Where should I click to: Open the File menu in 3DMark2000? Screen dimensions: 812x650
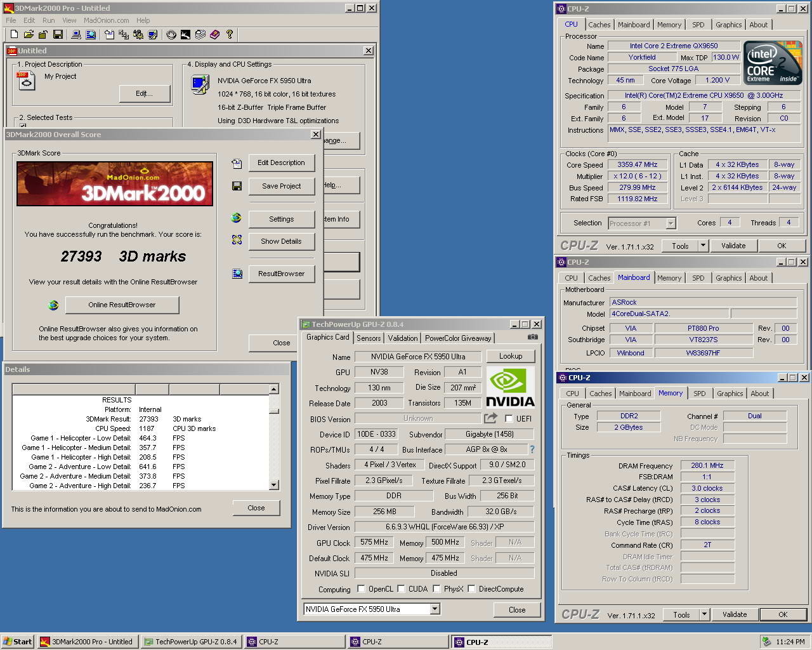[x=11, y=20]
